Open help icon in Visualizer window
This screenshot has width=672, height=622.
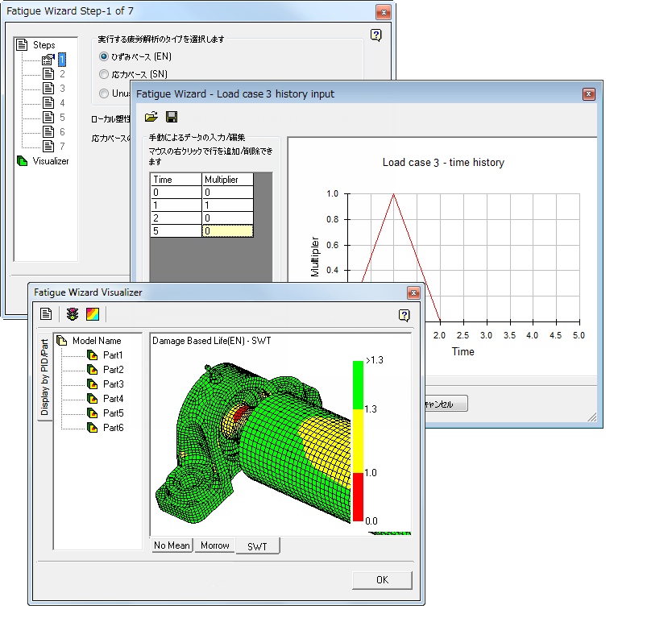pos(404,316)
